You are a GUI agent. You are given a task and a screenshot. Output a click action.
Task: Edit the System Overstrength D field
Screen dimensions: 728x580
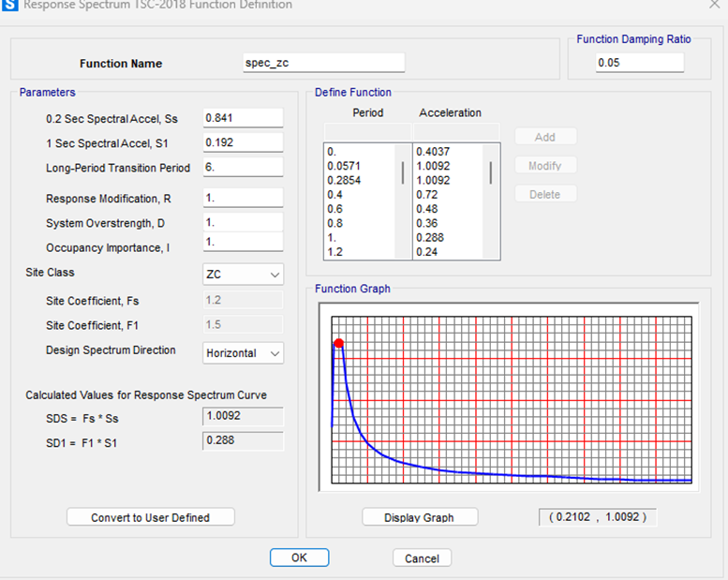pos(243,223)
